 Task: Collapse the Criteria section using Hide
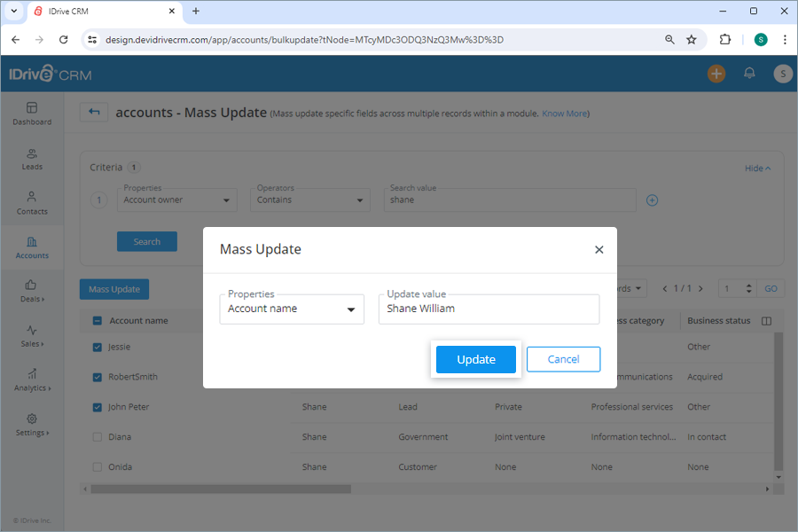[x=757, y=168]
